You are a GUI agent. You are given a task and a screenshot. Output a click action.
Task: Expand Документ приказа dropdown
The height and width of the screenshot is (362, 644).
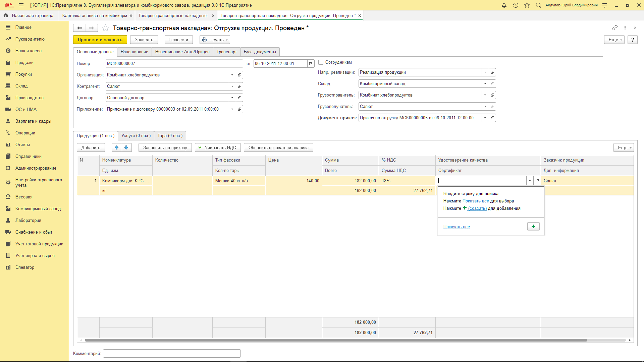485,118
